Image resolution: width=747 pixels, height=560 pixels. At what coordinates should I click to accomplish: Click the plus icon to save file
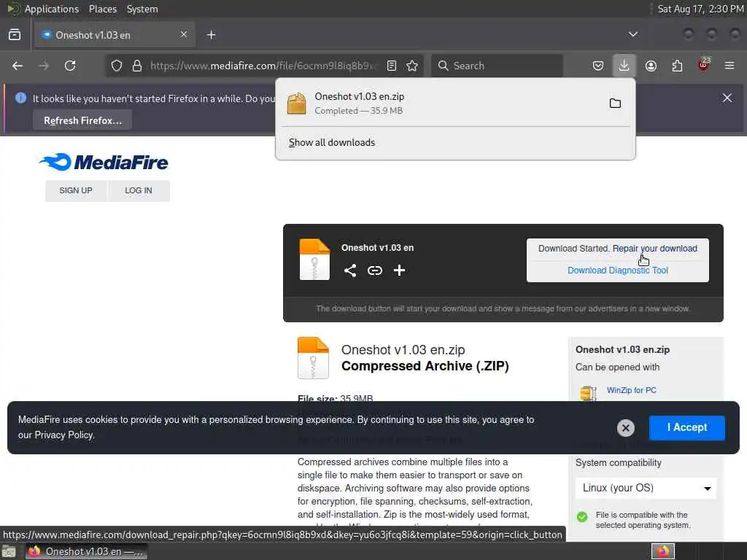[x=399, y=271]
